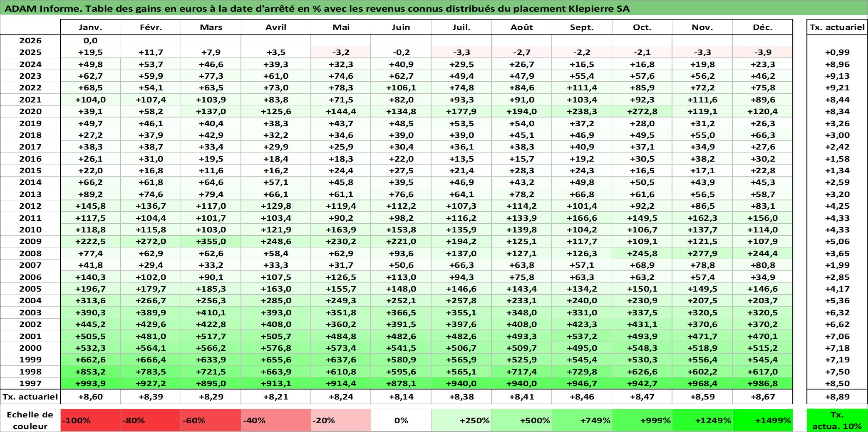Click the ADAM Informe title banner
Image resolution: width=868 pixels, height=432 pixels.
coord(434,8)
